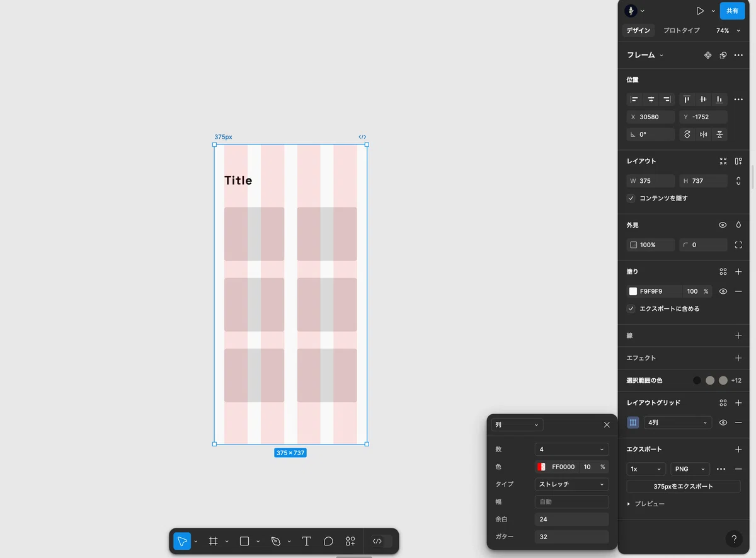Remove the 4列 layout grid

click(738, 422)
